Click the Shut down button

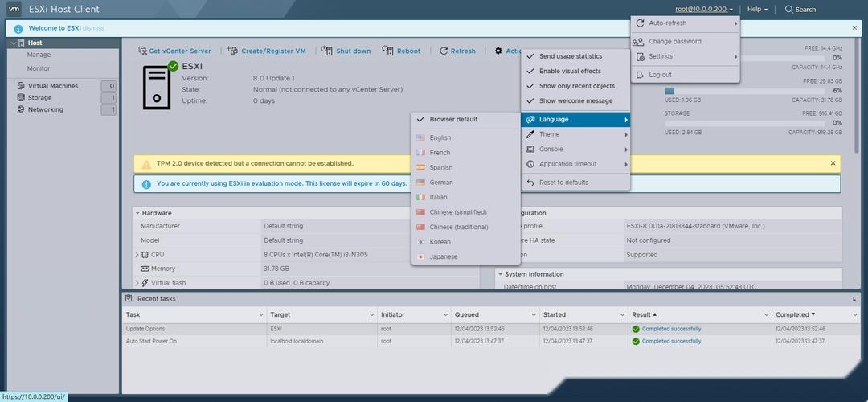click(x=346, y=51)
